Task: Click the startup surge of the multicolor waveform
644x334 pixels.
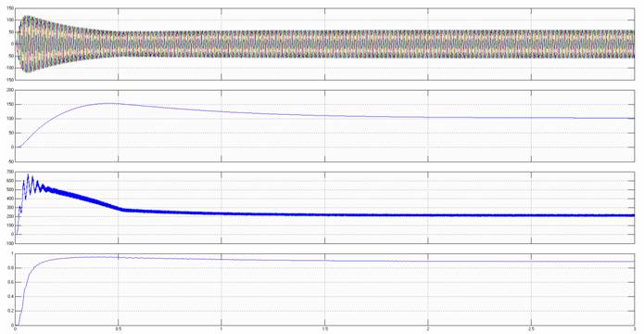Action: pos(28,44)
